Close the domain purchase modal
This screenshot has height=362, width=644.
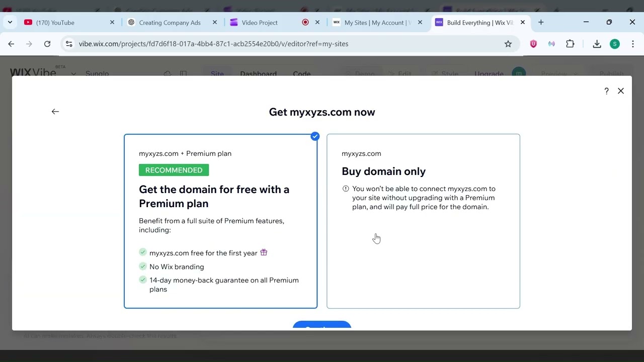click(x=621, y=91)
